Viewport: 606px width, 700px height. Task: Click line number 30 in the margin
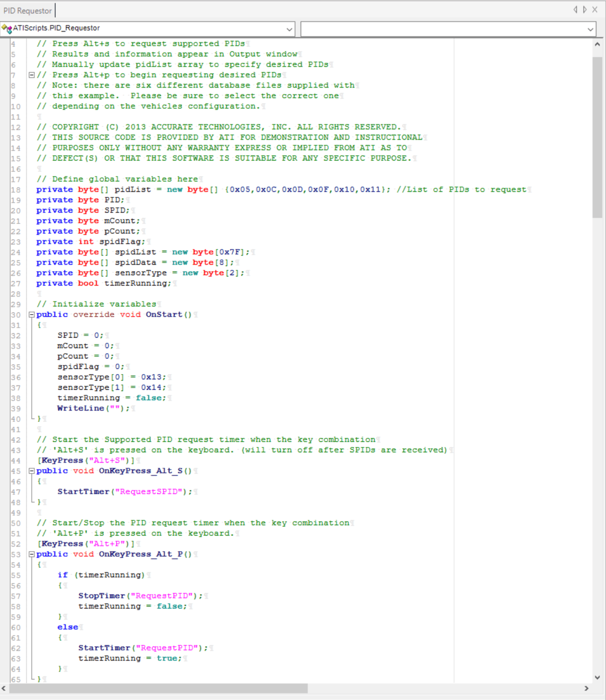point(16,315)
